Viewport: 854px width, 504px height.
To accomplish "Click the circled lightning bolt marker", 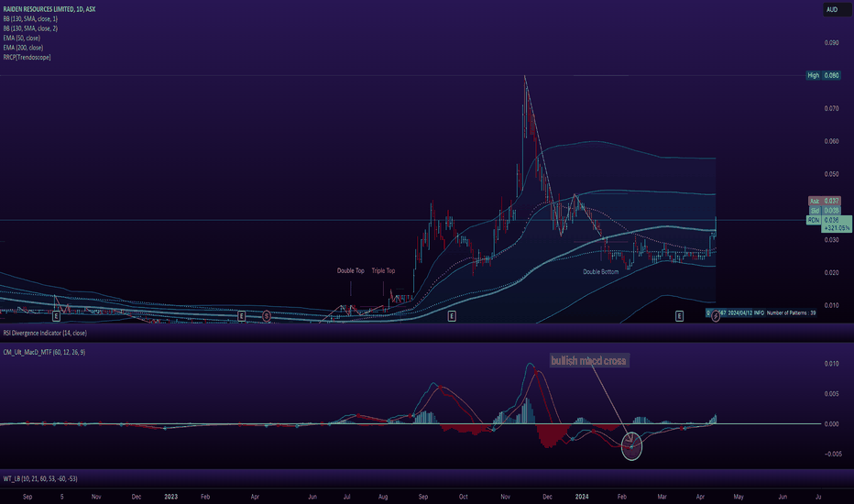I will (716, 316).
